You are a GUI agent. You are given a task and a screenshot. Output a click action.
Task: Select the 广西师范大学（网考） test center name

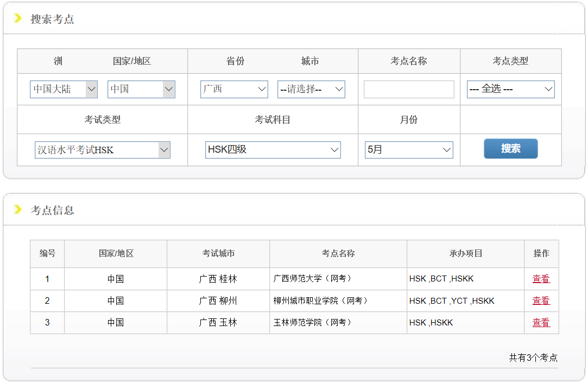pyautogui.click(x=313, y=279)
